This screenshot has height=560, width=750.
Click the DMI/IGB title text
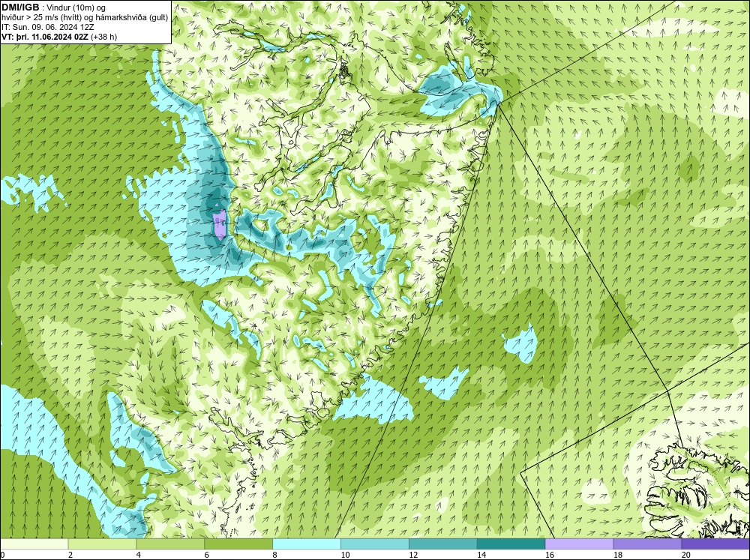[20, 7]
